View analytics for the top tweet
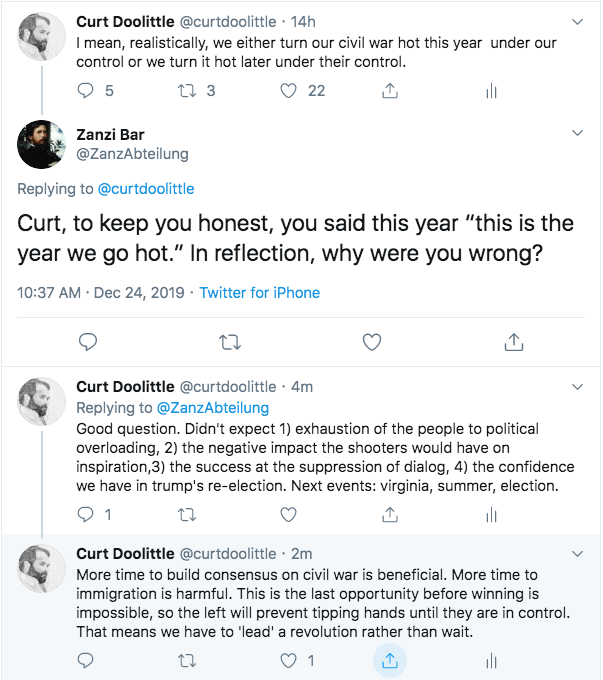This screenshot has width=603, height=680. (x=491, y=91)
